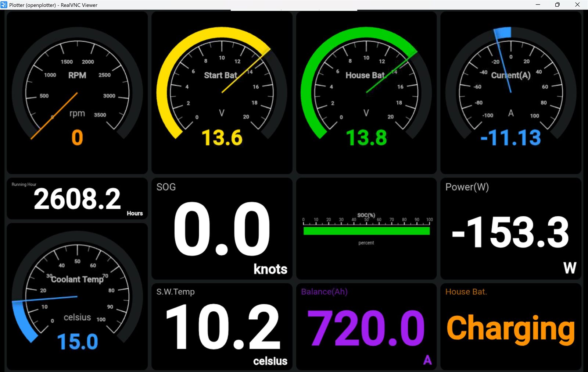Image resolution: width=588 pixels, height=372 pixels.
Task: Click the blue 15.0 coolant temperature reading
Action: click(78, 342)
